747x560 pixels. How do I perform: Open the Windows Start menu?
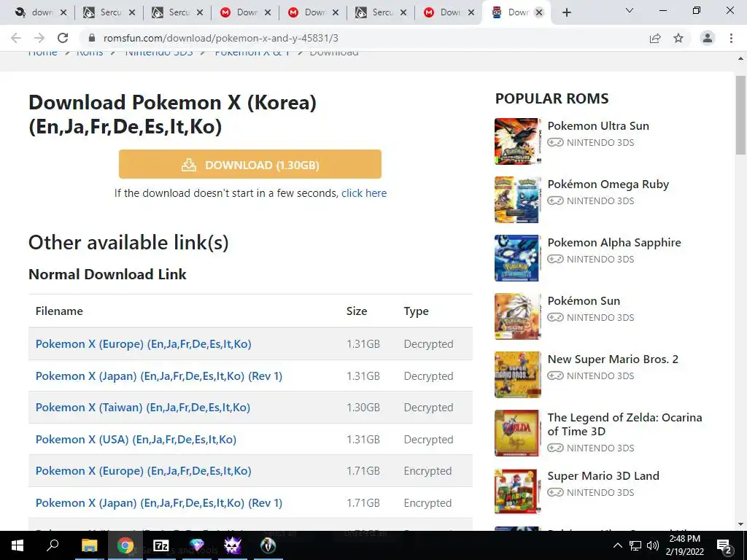[18, 545]
